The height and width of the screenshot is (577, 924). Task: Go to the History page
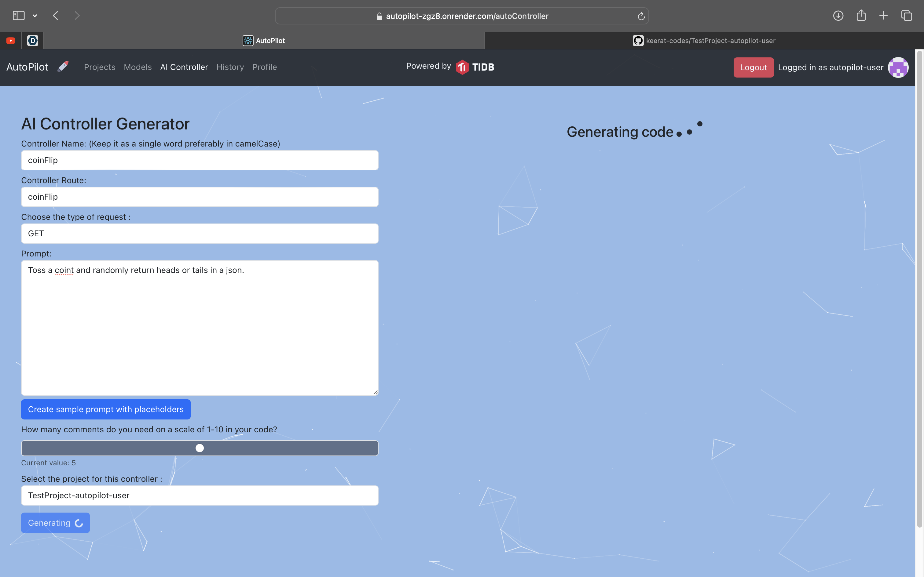click(x=230, y=67)
